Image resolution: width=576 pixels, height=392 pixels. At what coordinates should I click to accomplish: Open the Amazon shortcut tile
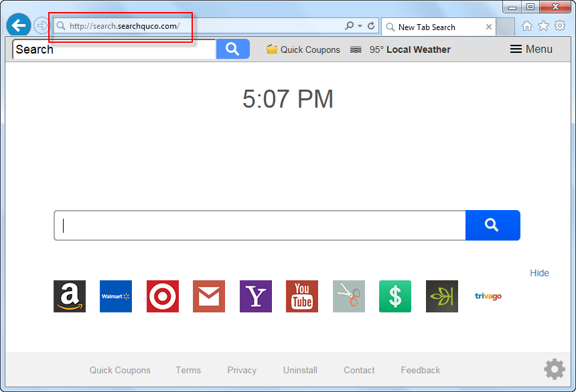pos(70,296)
